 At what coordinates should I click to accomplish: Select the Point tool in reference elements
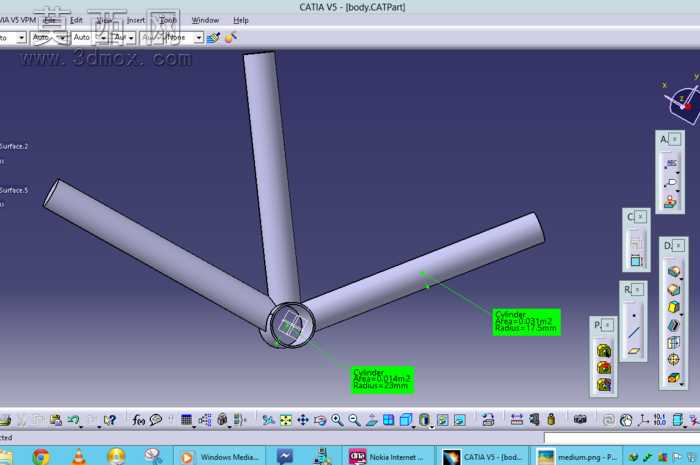coord(634,316)
